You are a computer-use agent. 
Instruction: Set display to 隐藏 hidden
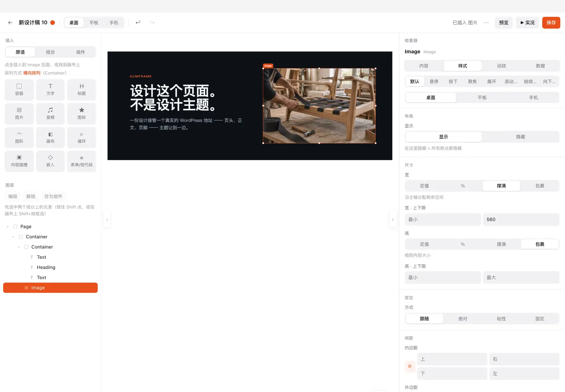pos(521,137)
